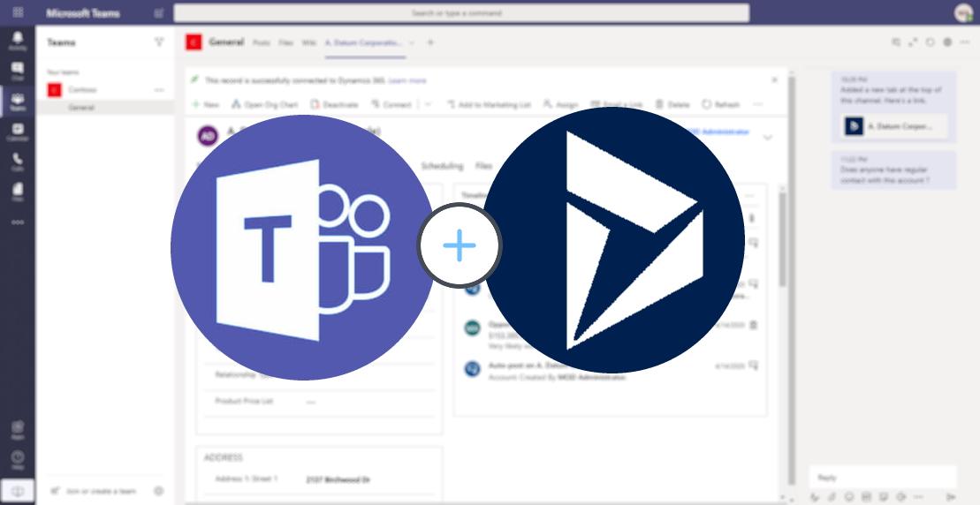Open manage teams gear icon
Screen dimensions: 980x505
(x=159, y=491)
